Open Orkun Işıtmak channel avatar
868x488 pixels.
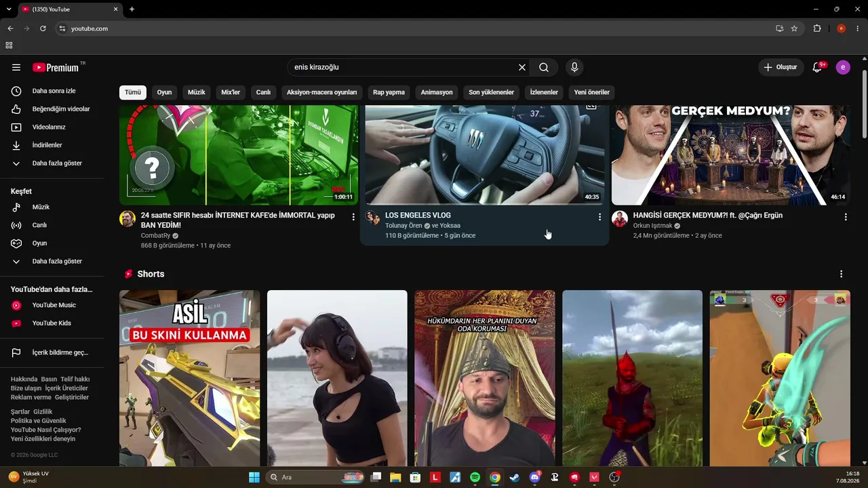(x=620, y=218)
